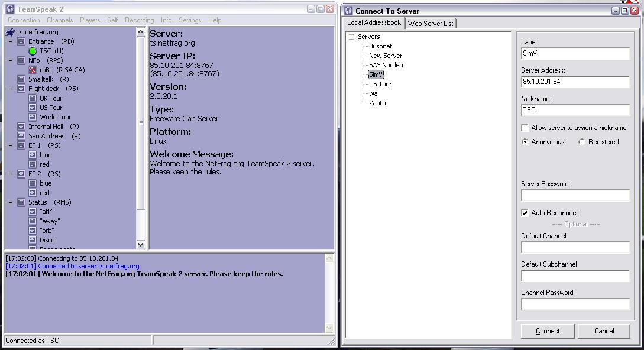644x350 pixels.
Task: Click the Flight deck channel icon
Action: click(x=21, y=89)
